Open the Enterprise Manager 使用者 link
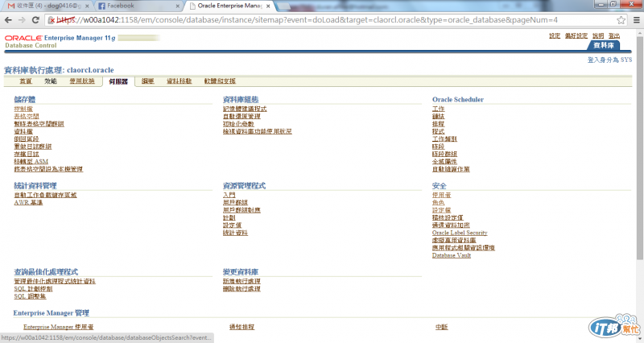Screen dimensions: 644x343 coord(58,327)
